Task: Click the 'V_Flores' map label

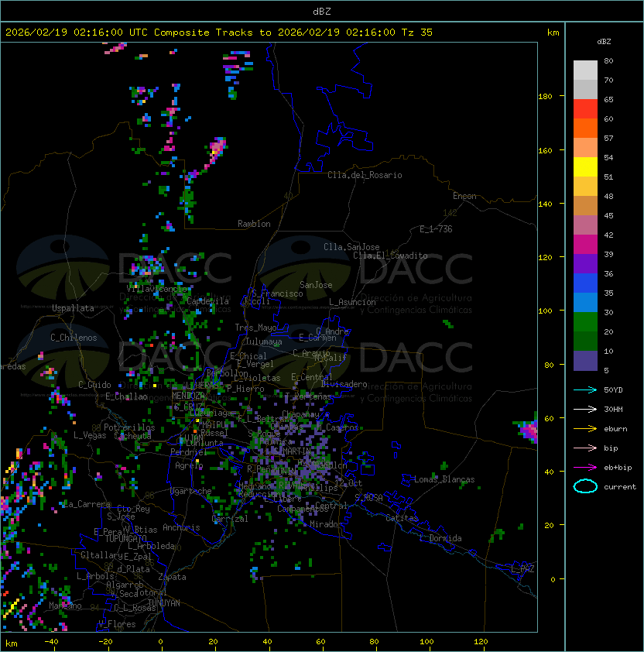Action: [117, 624]
